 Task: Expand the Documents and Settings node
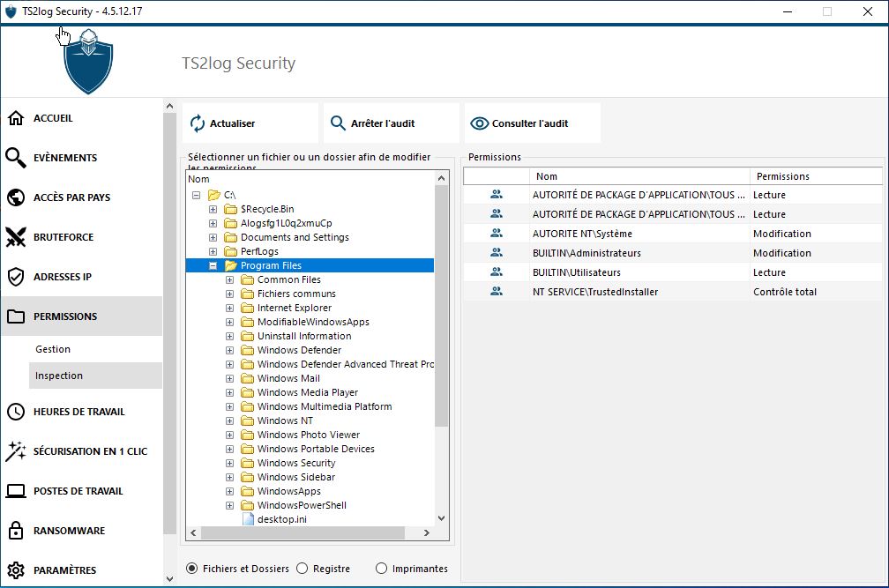pos(213,237)
